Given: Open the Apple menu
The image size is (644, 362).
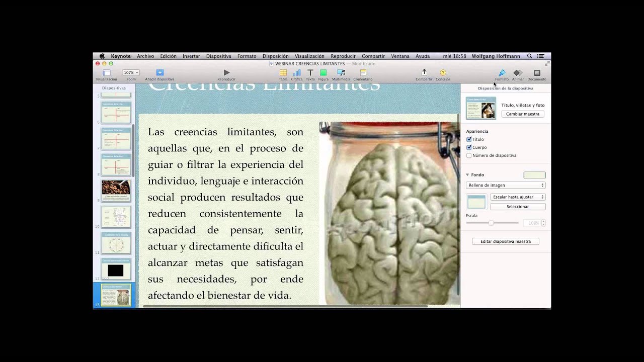Looking at the screenshot, I should coord(102,56).
